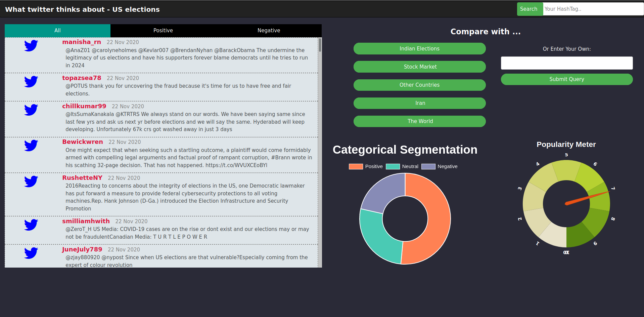
Task: Click smilliamhwith's tweet about COVID-19 cases
Action: pos(187,233)
